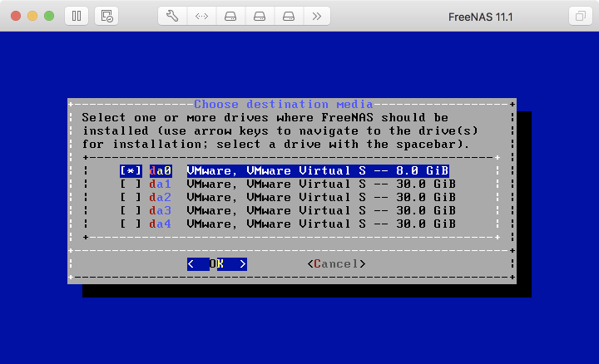The height and width of the screenshot is (364, 599).
Task: Pause the FreeNAS virtual machine
Action: 76,16
